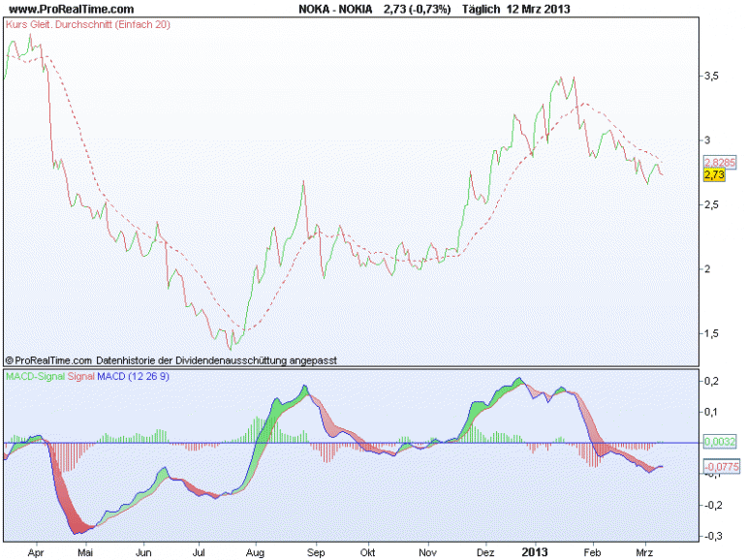The width and height of the screenshot is (746, 560).
Task: Click the Okt month label on time axis
Action: pyautogui.click(x=367, y=553)
